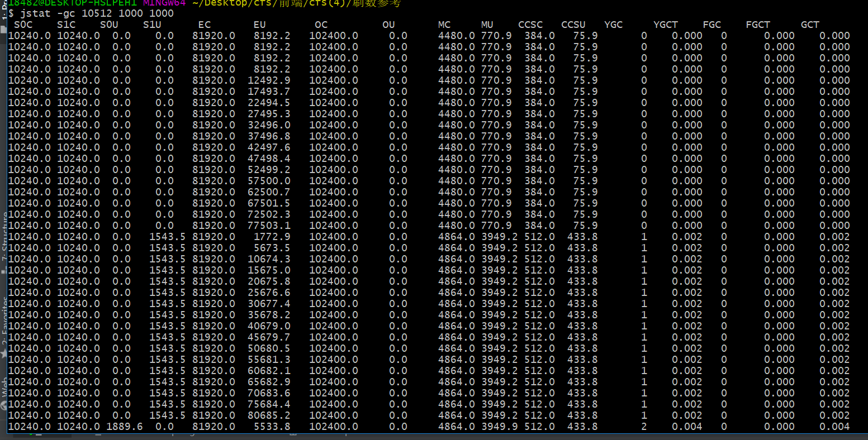Viewport: 868px width, 440px height.
Task: Click the S0U column header
Action: 110,25
